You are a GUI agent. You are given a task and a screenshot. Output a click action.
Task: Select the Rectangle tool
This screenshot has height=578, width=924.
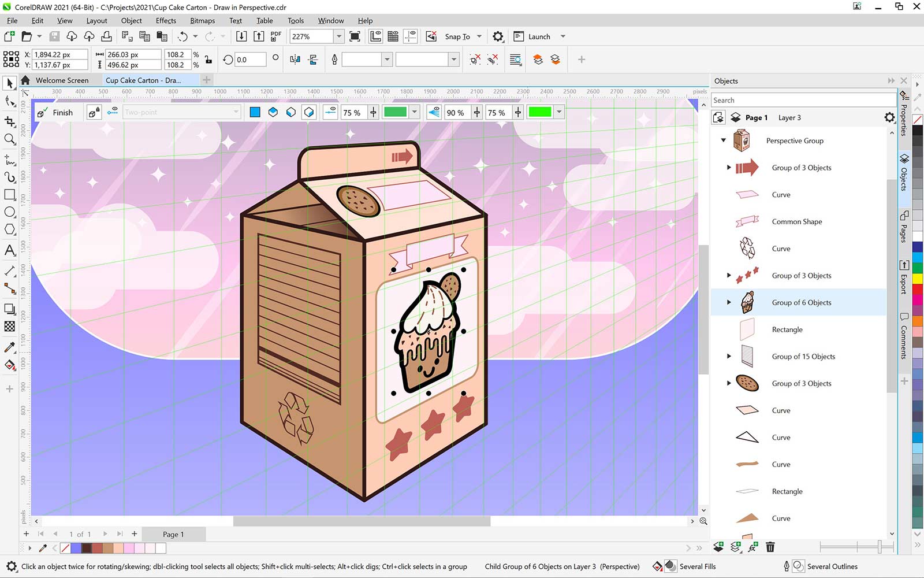click(x=9, y=195)
